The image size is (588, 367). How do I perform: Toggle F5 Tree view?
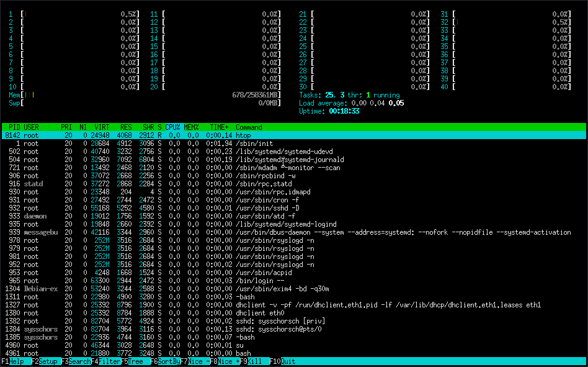(x=135, y=361)
